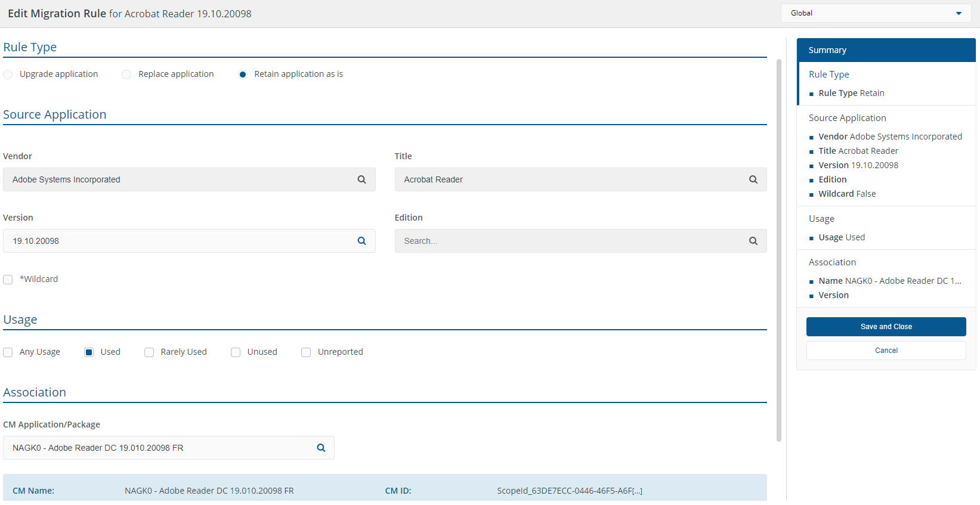Click the Cancel button
The image size is (980, 505).
point(886,351)
